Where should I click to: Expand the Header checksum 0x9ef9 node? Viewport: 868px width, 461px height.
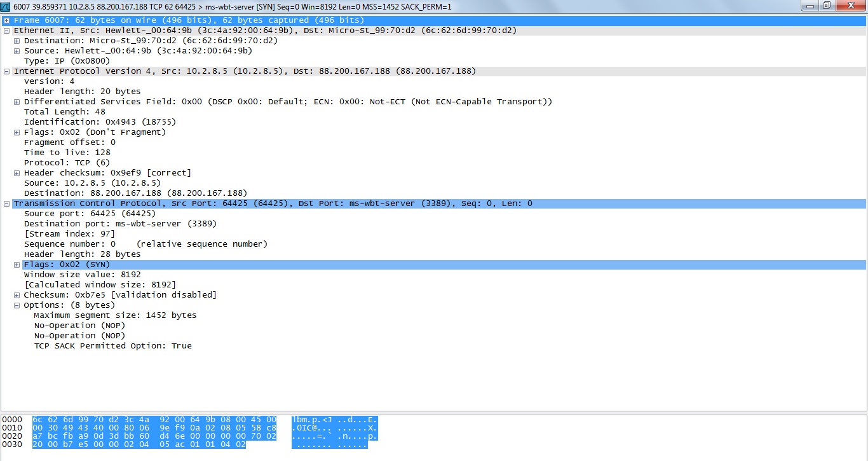tap(17, 173)
